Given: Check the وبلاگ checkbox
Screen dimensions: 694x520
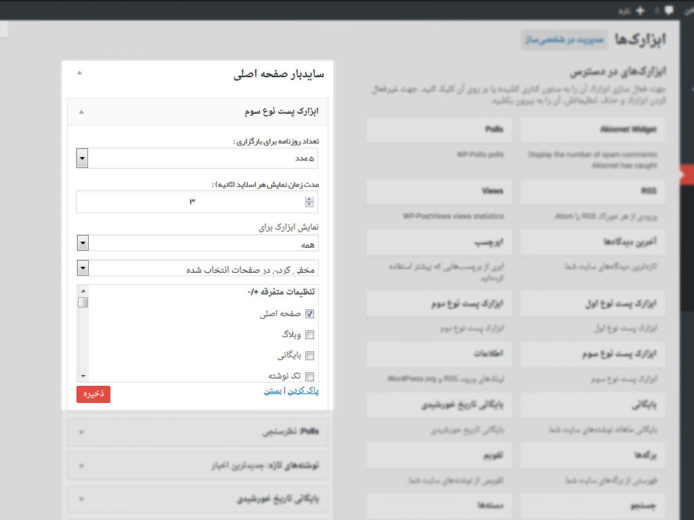Looking at the screenshot, I should [x=309, y=334].
